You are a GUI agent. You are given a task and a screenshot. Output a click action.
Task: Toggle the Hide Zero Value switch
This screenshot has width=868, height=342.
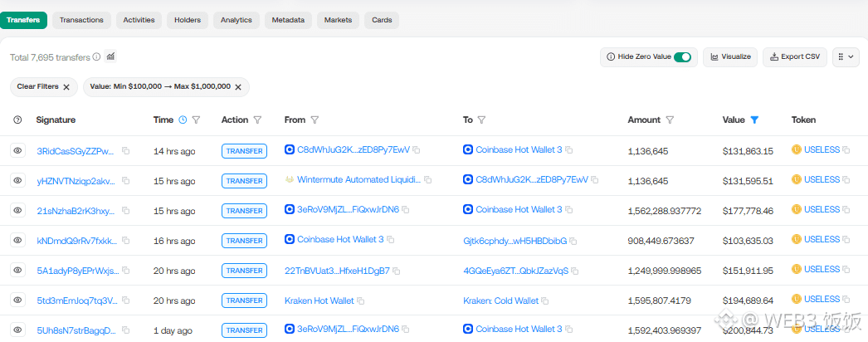(683, 57)
